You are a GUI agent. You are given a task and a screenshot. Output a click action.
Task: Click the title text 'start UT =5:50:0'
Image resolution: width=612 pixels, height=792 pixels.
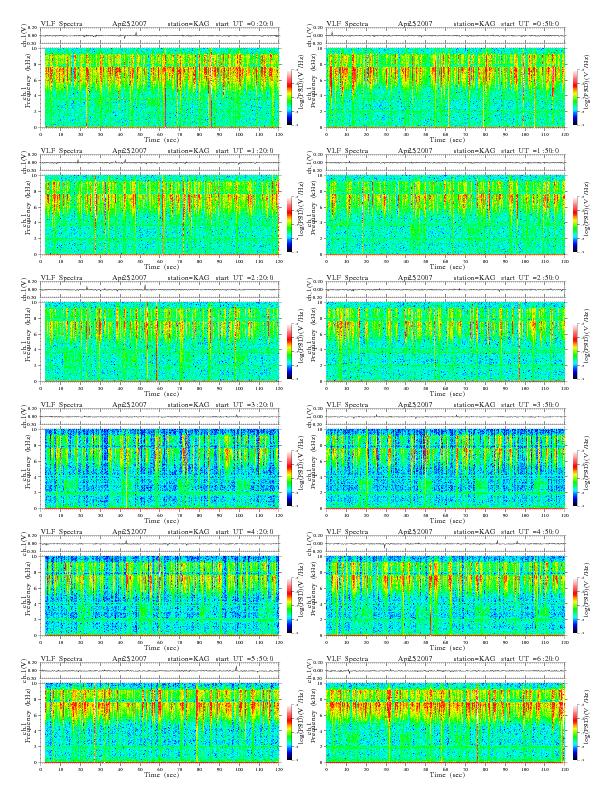tap(245, 659)
